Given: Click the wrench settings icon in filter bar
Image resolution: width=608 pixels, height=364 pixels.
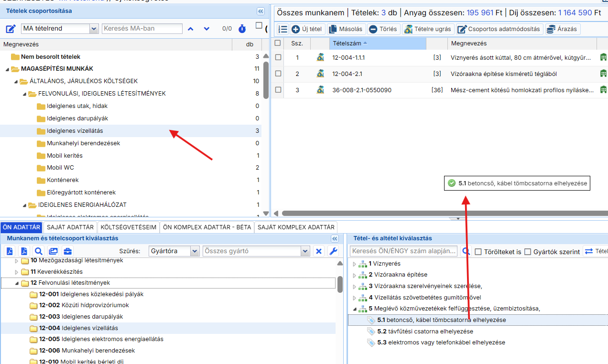Looking at the screenshot, I should tap(334, 251).
